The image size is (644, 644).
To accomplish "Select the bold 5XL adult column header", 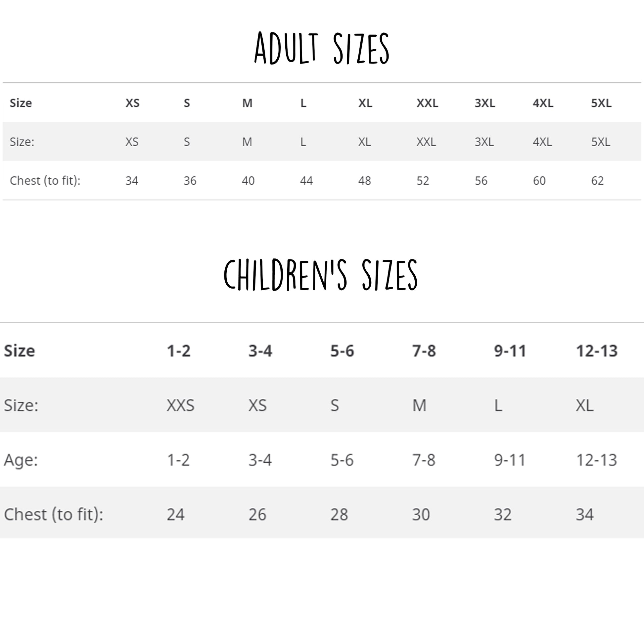I will 601,103.
